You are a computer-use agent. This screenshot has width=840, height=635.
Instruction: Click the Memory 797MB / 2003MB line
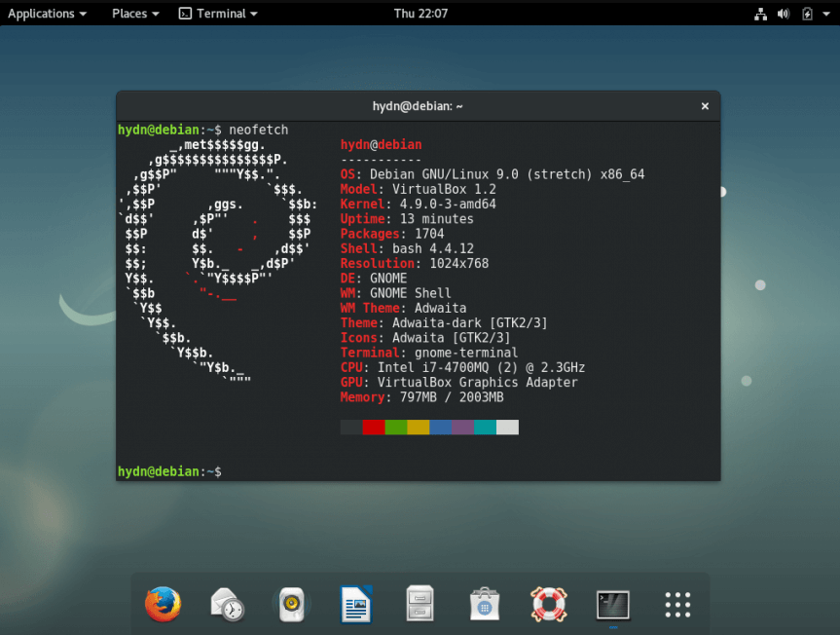[421, 397]
